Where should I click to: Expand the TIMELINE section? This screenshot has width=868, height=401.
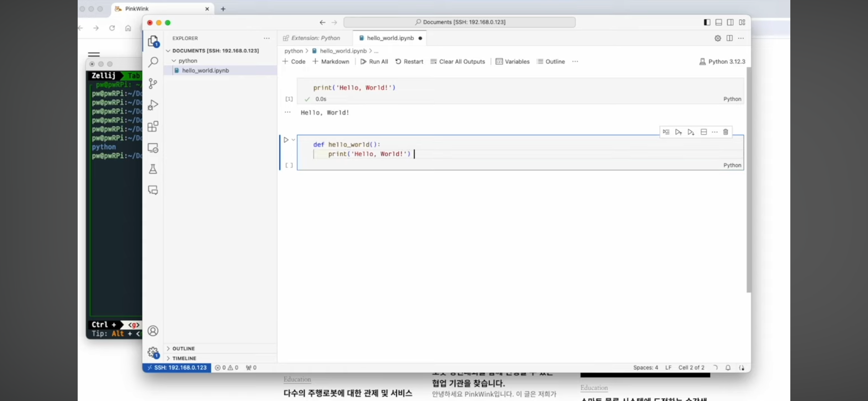[184, 358]
